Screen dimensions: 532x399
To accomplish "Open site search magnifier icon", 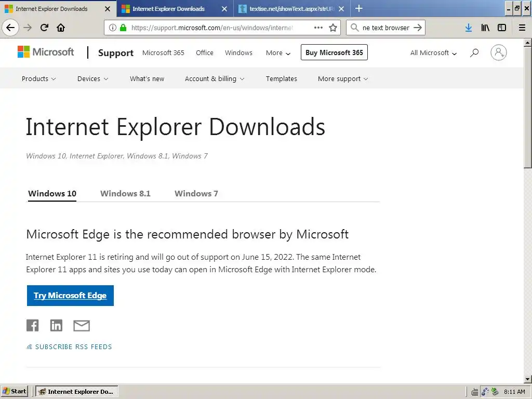I will click(x=474, y=52).
